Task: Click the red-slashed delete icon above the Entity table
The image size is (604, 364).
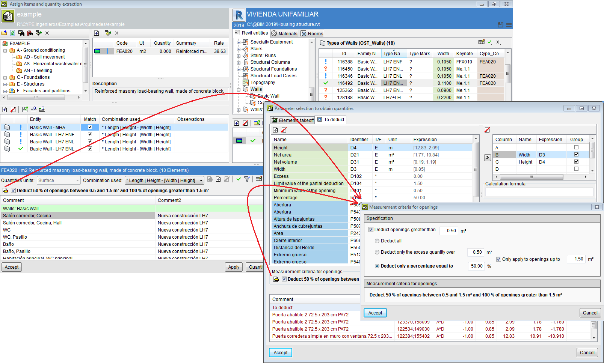Action: 13,110
